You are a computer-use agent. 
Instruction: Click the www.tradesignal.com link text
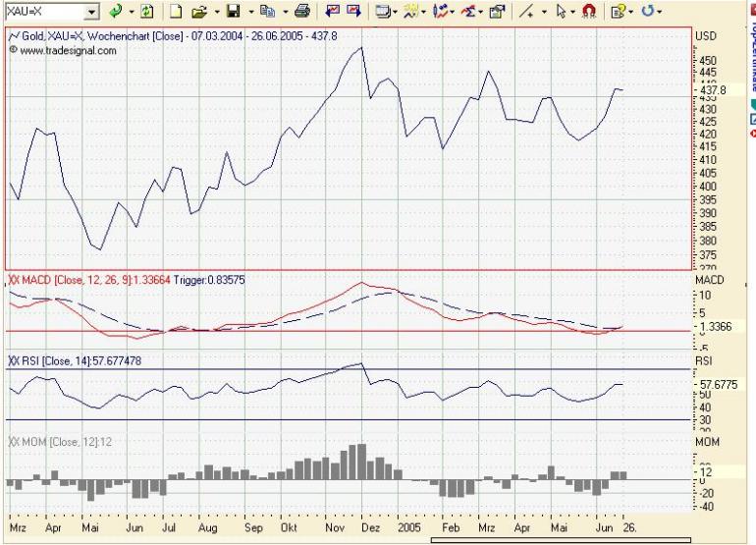68,51
